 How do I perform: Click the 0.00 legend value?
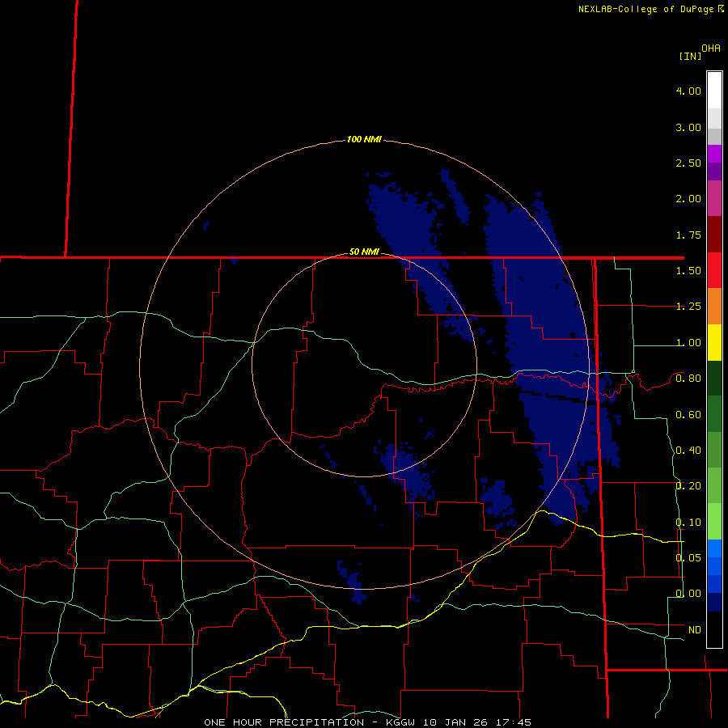click(688, 594)
